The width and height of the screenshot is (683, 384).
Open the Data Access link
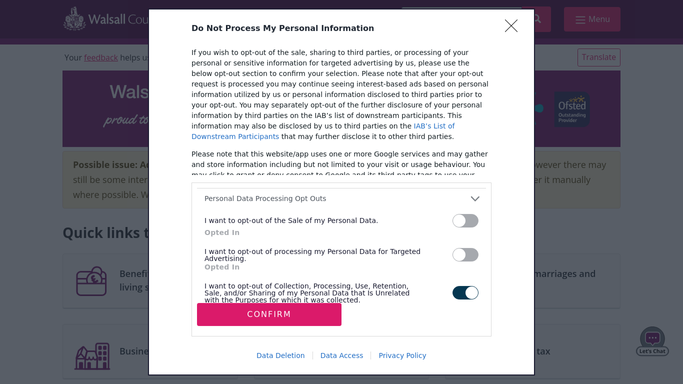(x=342, y=355)
